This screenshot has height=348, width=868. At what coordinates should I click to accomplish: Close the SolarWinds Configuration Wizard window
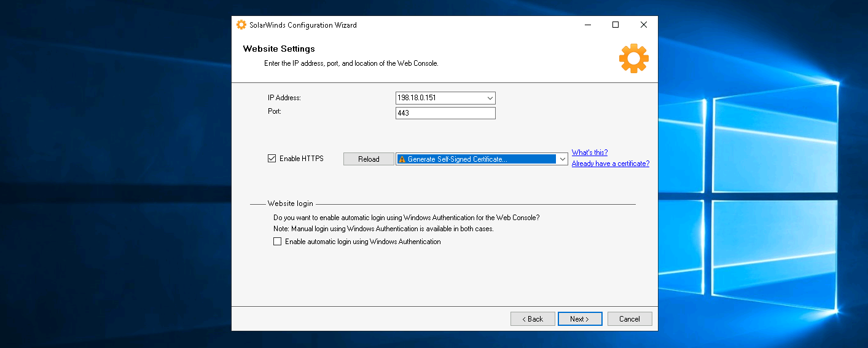(643, 25)
